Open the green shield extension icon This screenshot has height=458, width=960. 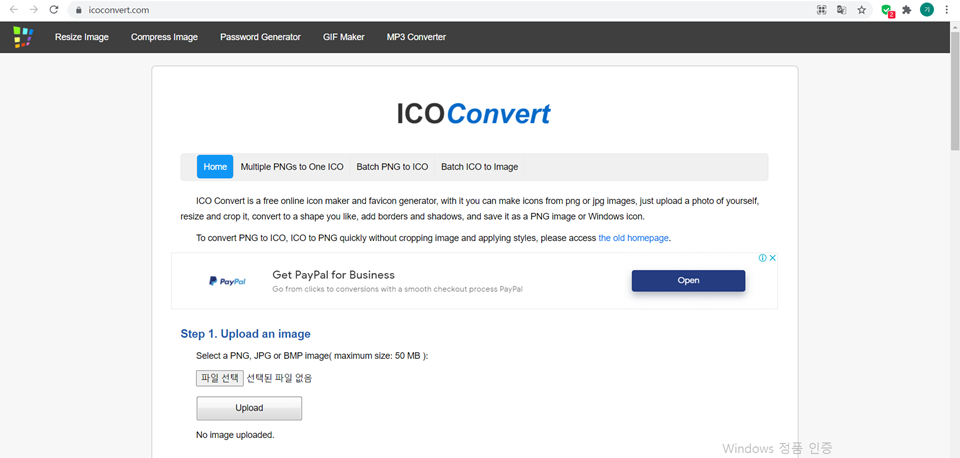coord(887,10)
